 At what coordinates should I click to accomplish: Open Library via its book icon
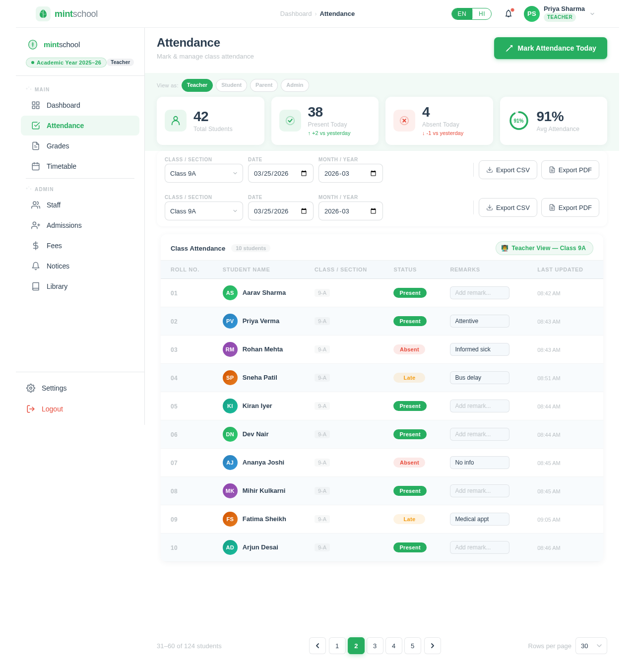[36, 286]
